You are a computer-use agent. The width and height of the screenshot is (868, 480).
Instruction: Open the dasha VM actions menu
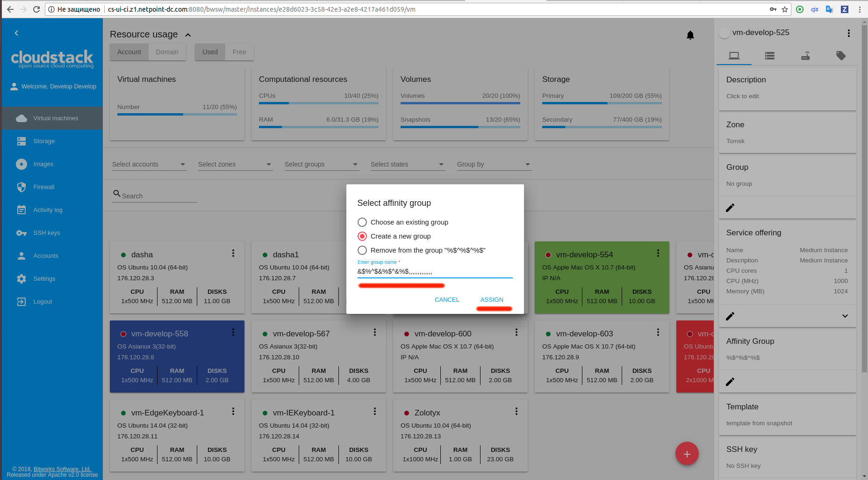click(x=233, y=253)
